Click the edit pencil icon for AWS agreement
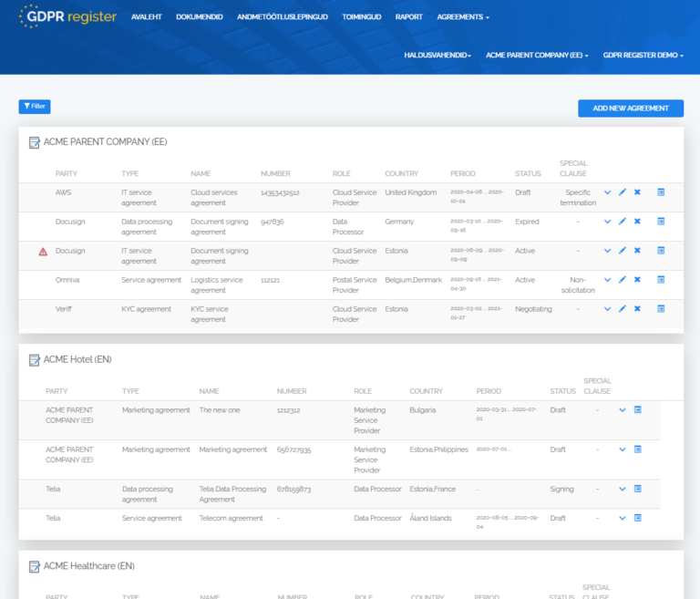Viewport: 700px width, 599px height. pyautogui.click(x=623, y=192)
